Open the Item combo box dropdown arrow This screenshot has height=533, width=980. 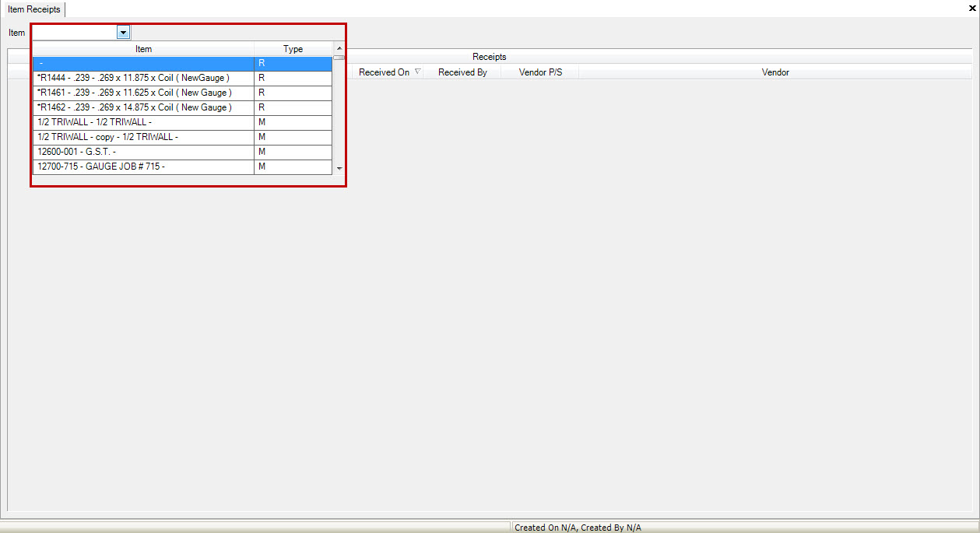click(x=122, y=33)
